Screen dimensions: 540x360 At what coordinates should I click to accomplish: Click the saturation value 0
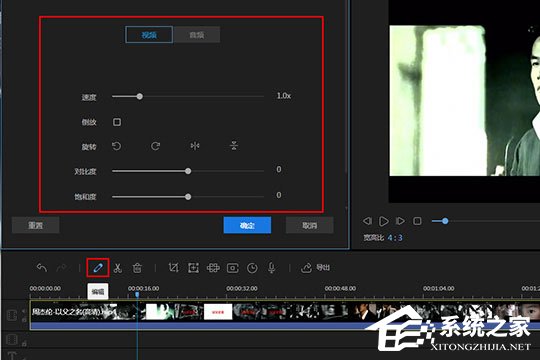(x=279, y=195)
